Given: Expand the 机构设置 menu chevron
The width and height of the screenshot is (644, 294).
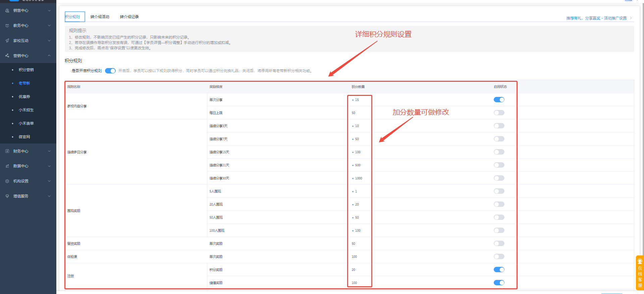Looking at the screenshot, I should click(49, 181).
